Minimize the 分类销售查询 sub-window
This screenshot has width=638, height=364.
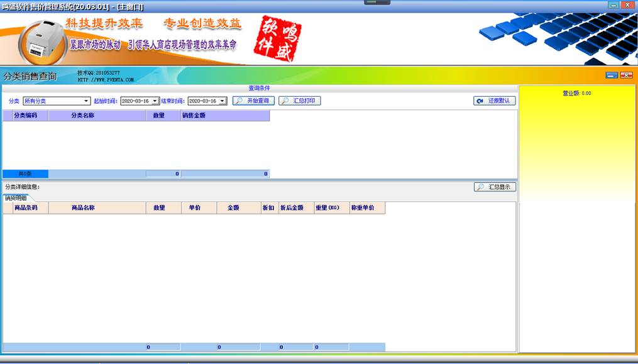click(612, 75)
